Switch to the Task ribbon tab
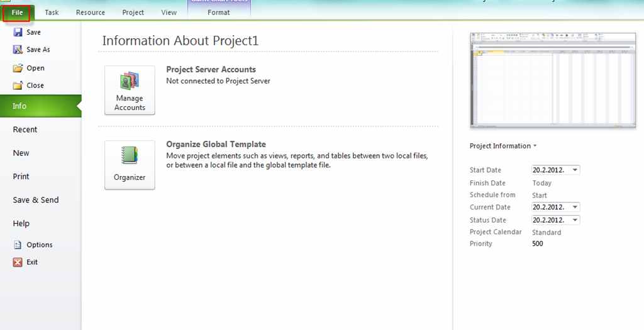The height and width of the screenshot is (330, 644). point(52,13)
